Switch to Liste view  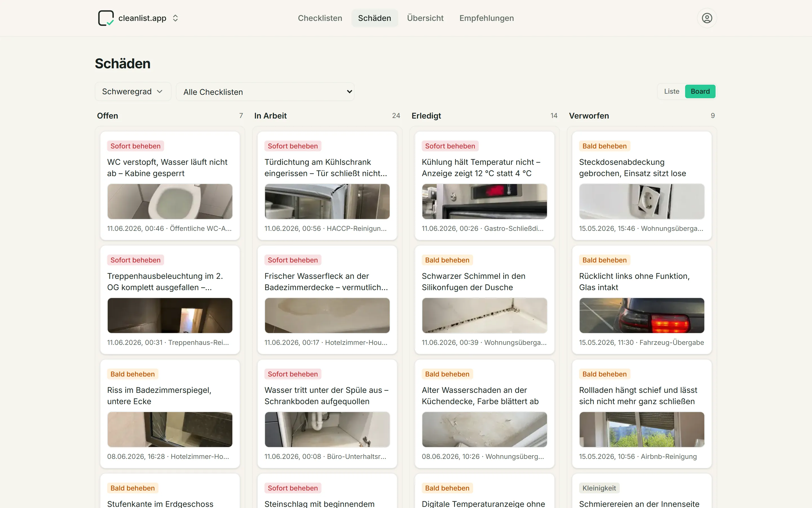coord(671,91)
